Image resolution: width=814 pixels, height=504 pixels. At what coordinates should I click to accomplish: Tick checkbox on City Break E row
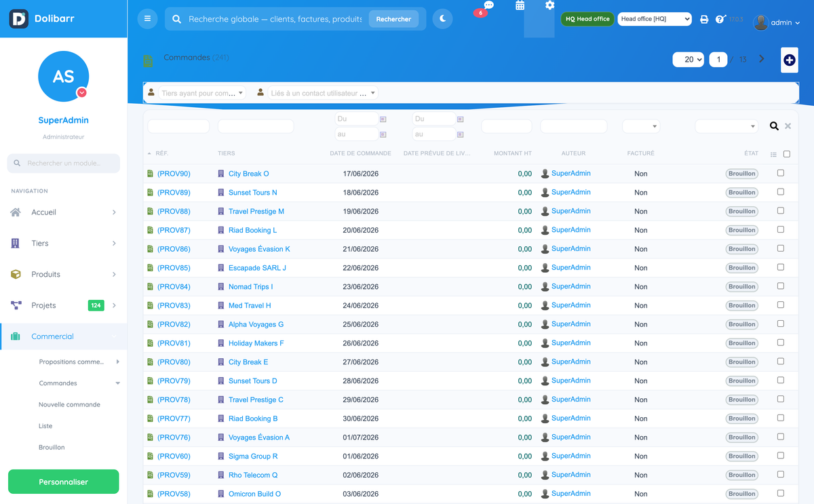[781, 362]
